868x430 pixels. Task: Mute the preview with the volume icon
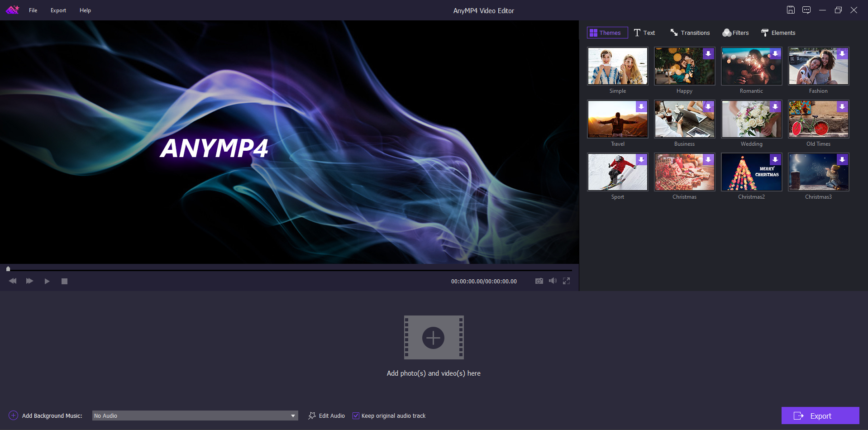pyautogui.click(x=553, y=281)
